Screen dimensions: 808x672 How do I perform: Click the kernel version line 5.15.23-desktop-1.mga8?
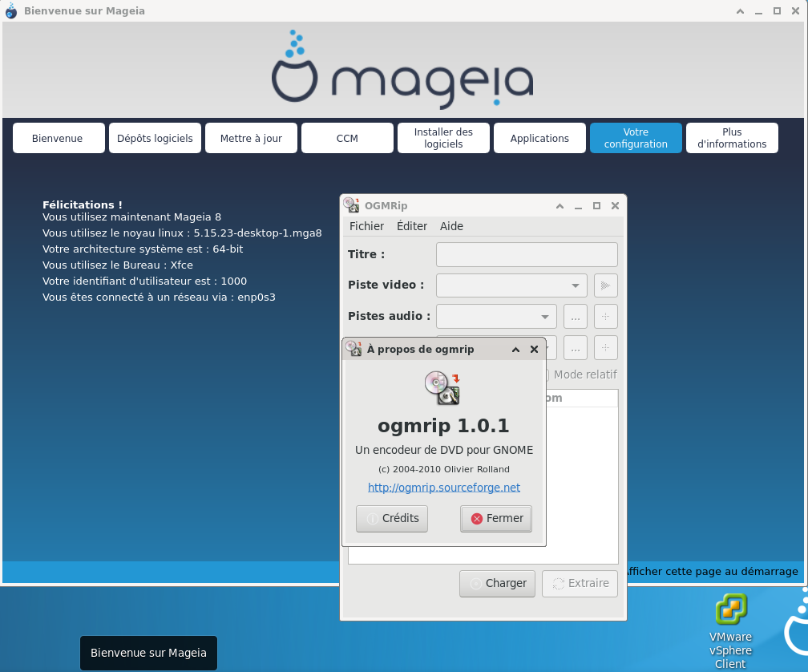point(182,233)
